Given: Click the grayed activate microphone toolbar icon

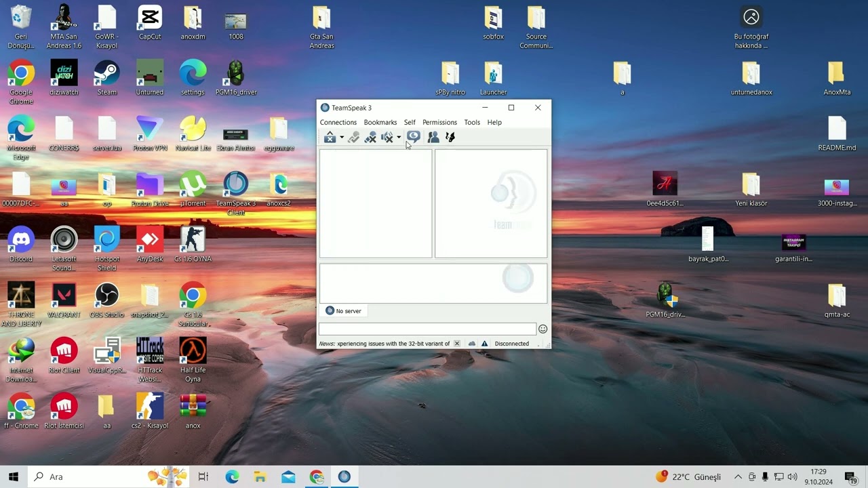Looking at the screenshot, I should click(353, 138).
